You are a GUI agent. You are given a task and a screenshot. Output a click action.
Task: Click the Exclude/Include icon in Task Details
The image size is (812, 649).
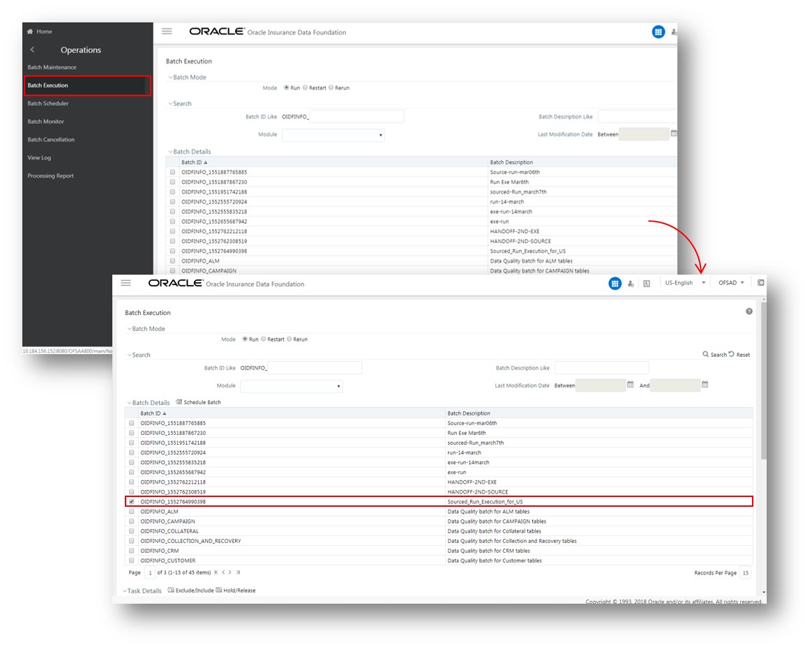[x=171, y=590]
